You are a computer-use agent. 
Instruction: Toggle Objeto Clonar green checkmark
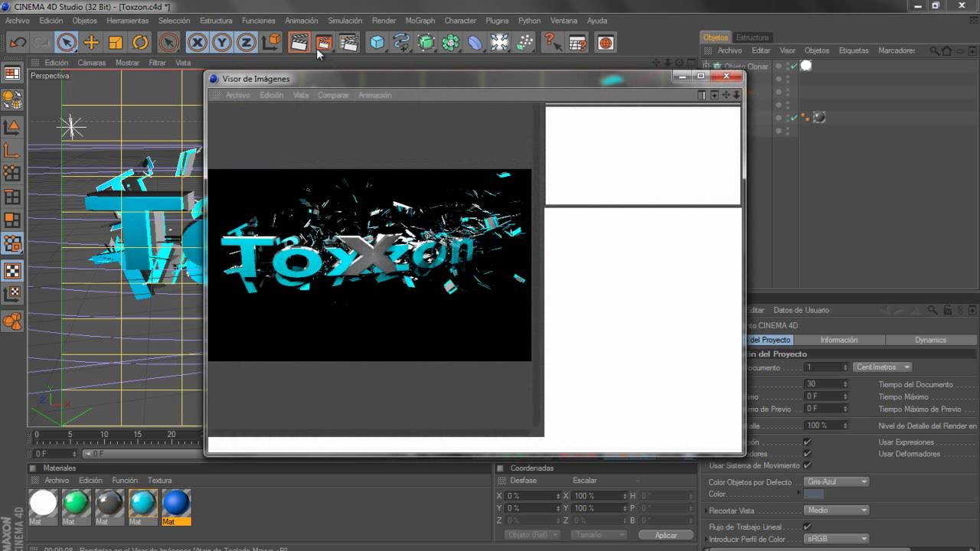click(x=794, y=66)
